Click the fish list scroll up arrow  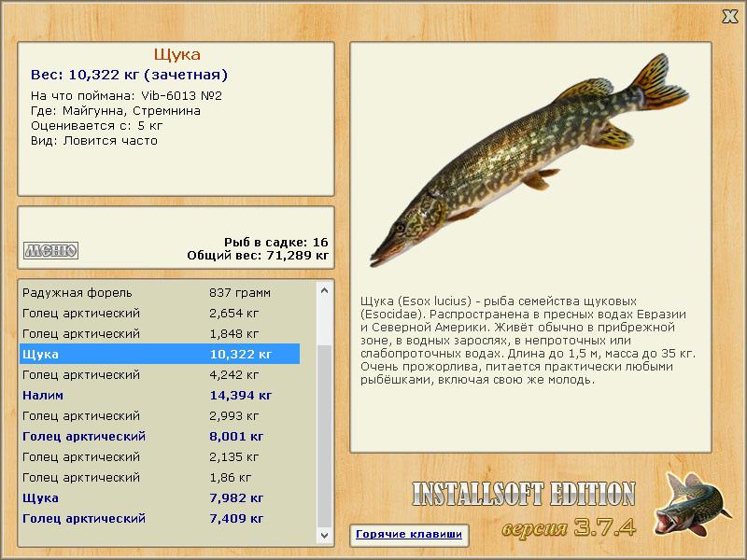point(324,290)
